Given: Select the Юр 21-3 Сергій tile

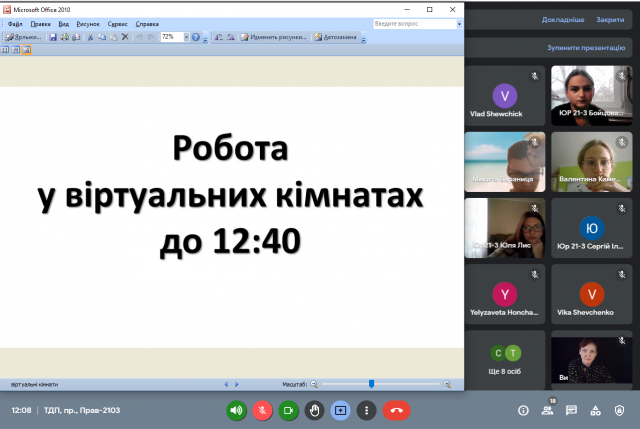Looking at the screenshot, I should pos(591,228).
